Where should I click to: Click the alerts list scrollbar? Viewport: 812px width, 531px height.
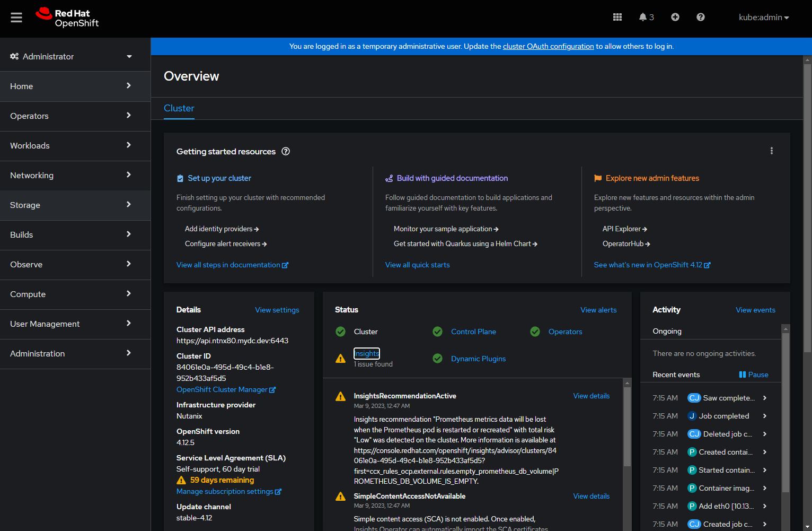click(627, 427)
